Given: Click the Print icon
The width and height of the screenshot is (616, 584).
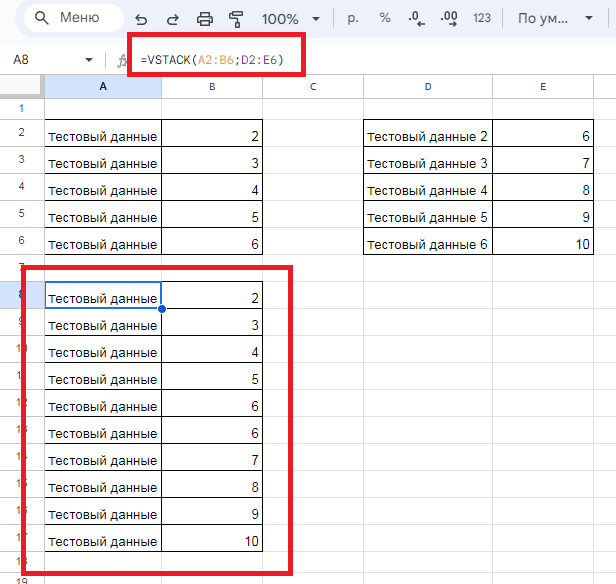Looking at the screenshot, I should [x=205, y=19].
